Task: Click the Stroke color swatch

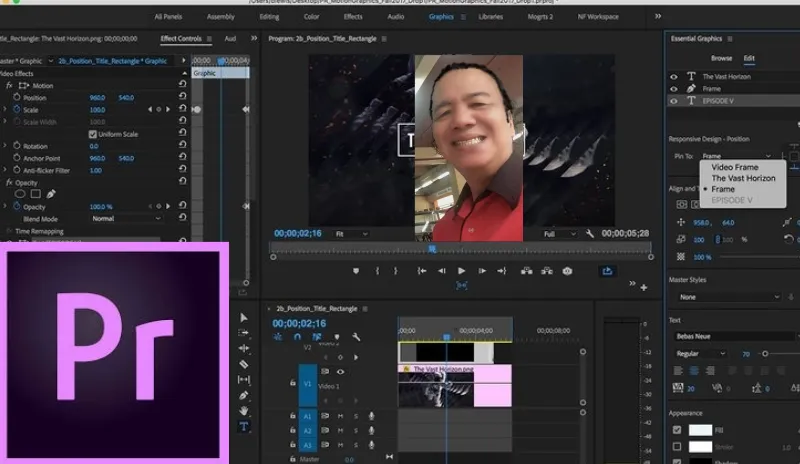Action: pos(700,447)
